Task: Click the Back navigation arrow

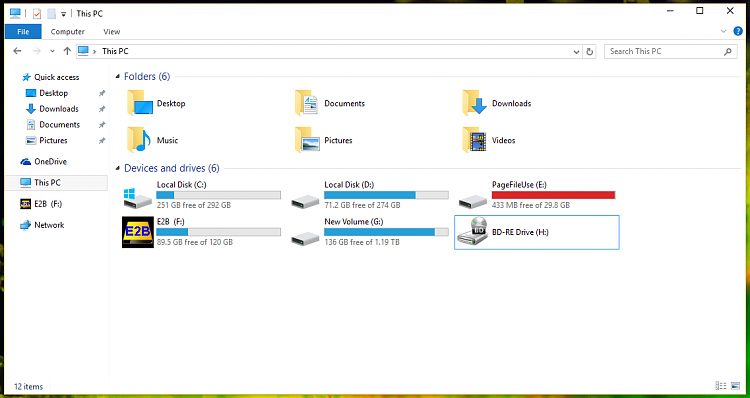Action: pos(17,51)
